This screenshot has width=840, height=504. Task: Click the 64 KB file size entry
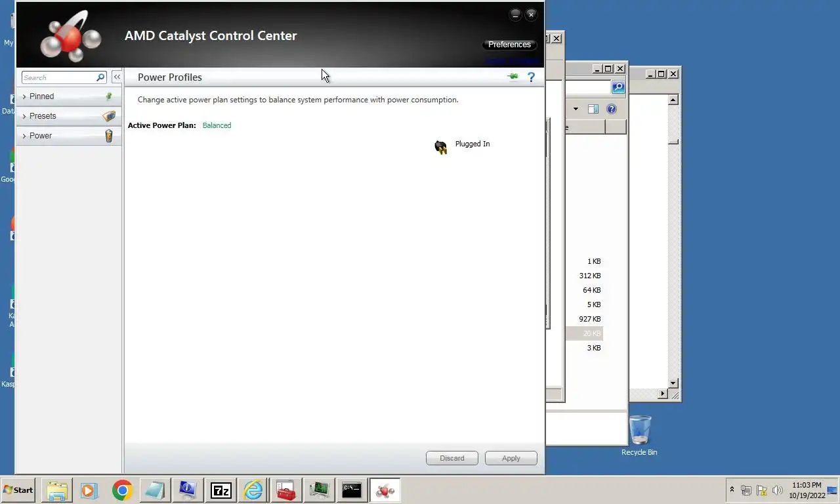point(592,290)
